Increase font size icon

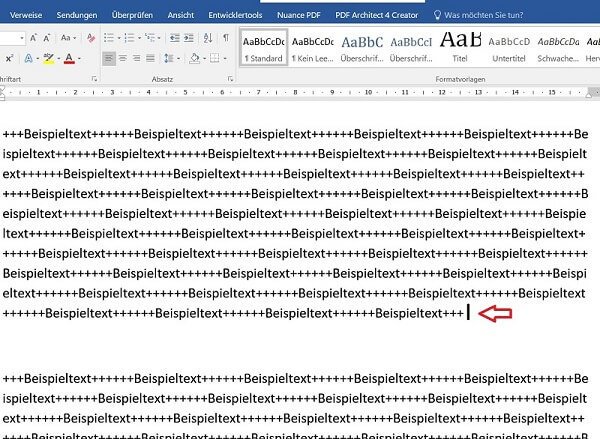tap(33, 38)
